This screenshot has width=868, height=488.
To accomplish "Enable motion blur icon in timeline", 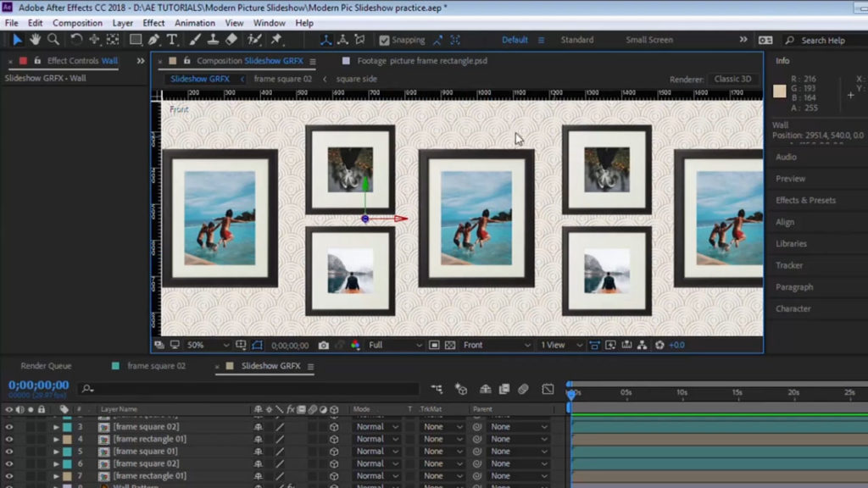I will [x=523, y=390].
